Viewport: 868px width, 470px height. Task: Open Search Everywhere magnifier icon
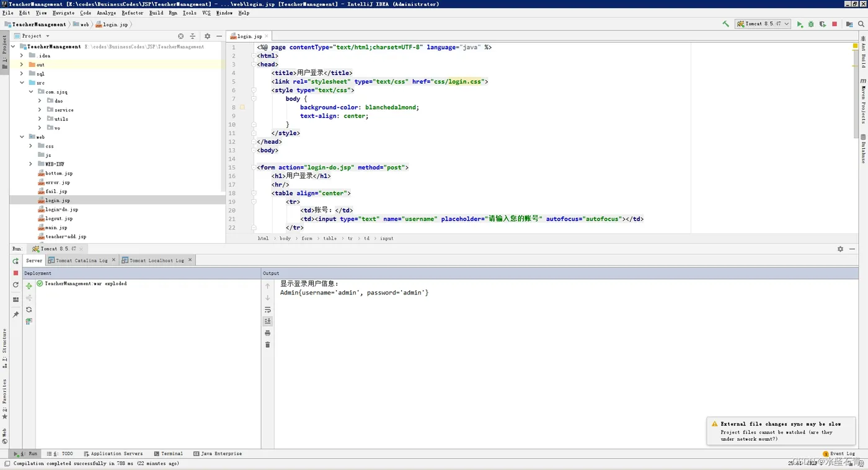point(861,24)
